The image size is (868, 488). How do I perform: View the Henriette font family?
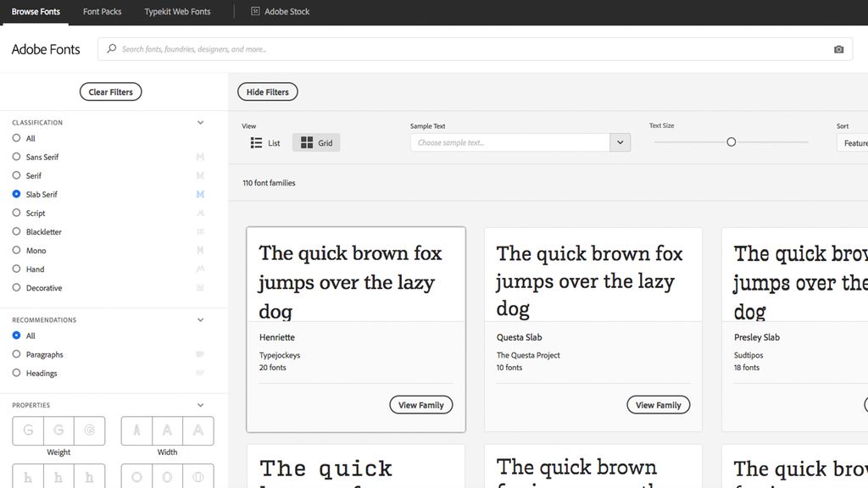pyautogui.click(x=420, y=405)
